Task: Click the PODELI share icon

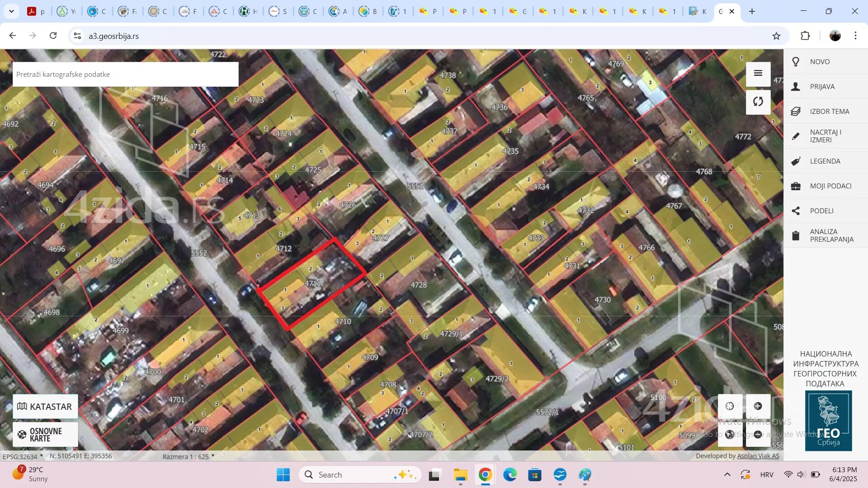Action: (796, 211)
